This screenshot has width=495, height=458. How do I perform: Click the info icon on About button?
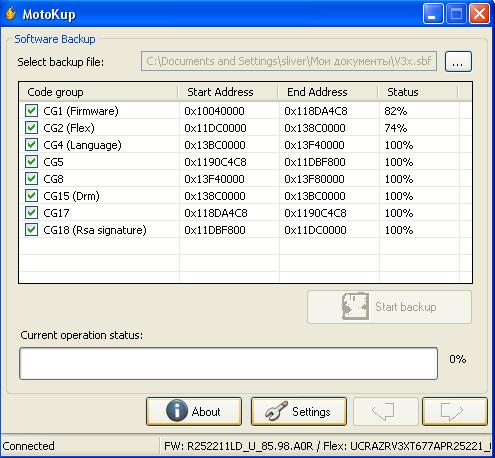tap(176, 411)
